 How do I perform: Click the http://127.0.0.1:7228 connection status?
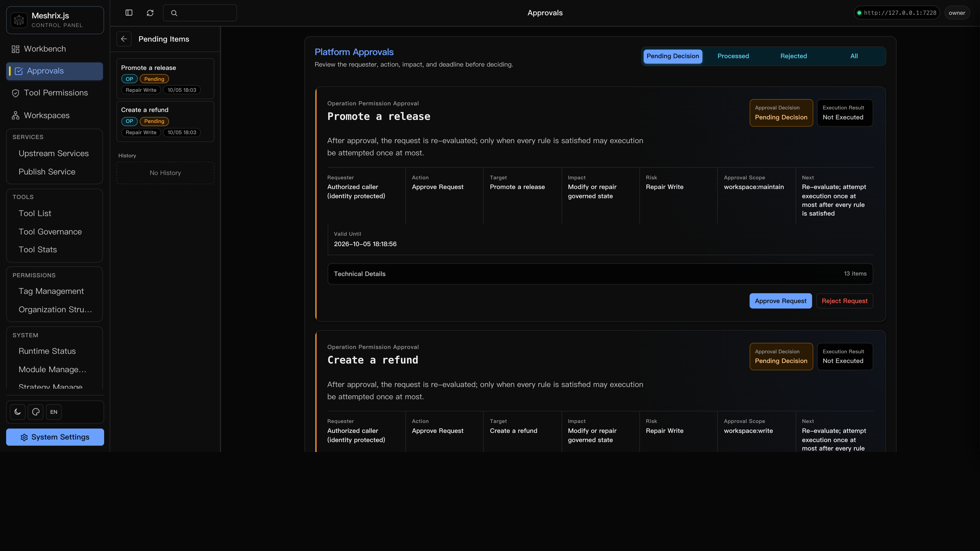click(x=897, y=13)
